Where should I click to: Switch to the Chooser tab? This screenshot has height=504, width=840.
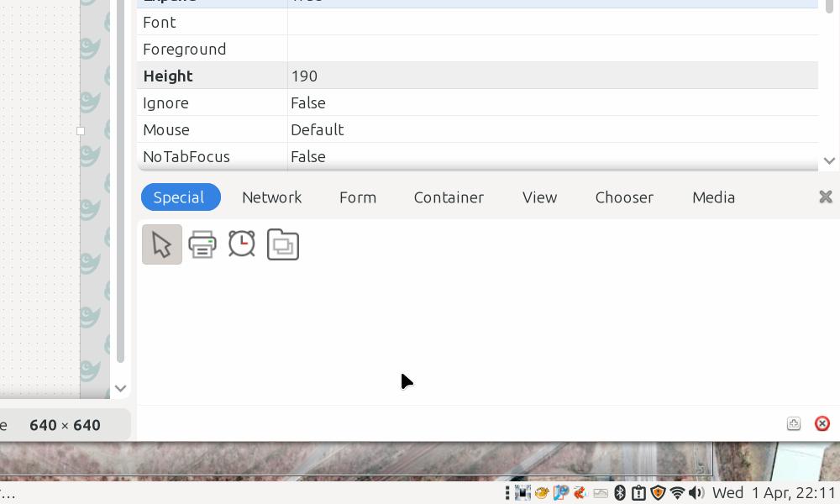pyautogui.click(x=624, y=197)
